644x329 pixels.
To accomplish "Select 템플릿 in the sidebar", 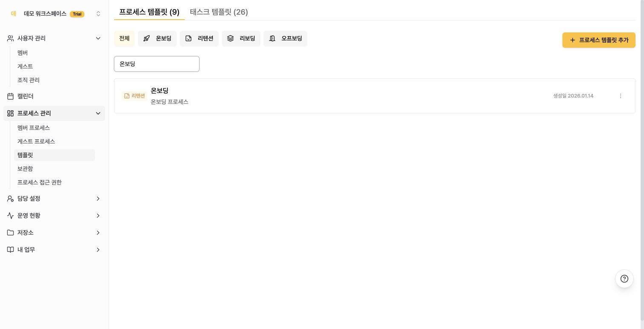I will coord(55,155).
